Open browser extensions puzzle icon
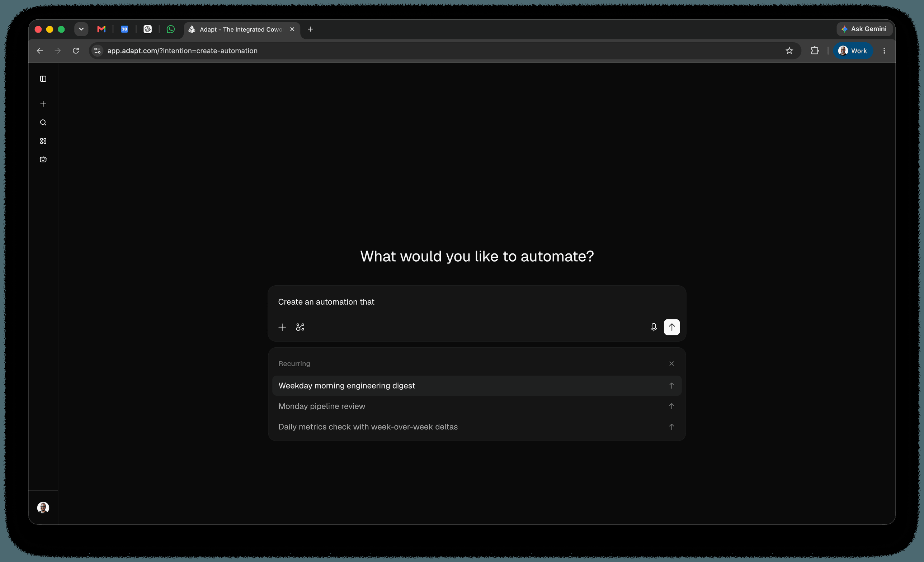Image resolution: width=924 pixels, height=562 pixels. click(x=815, y=51)
